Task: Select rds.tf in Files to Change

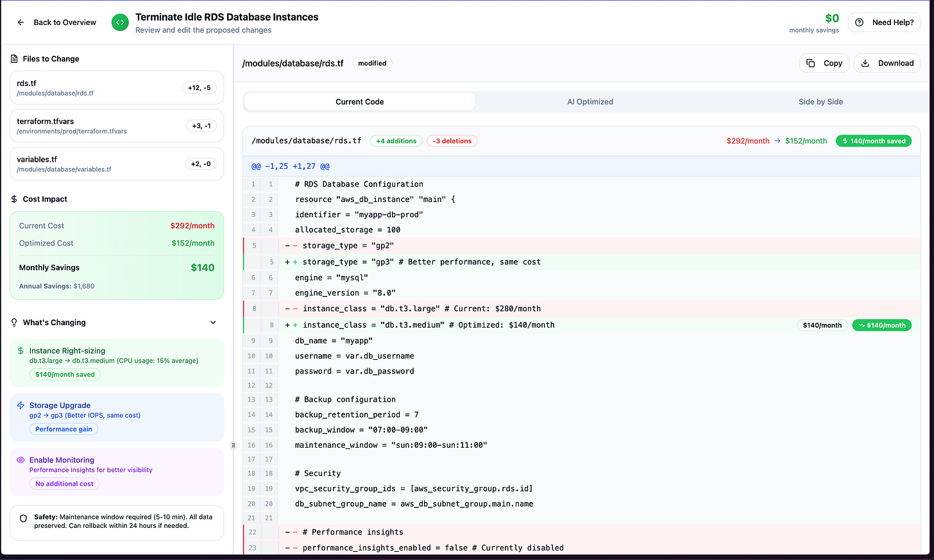Action: click(x=117, y=88)
